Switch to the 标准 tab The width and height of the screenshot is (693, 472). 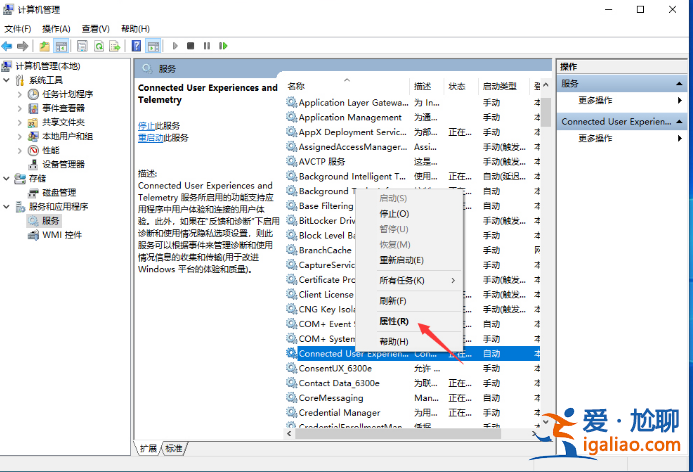(174, 448)
